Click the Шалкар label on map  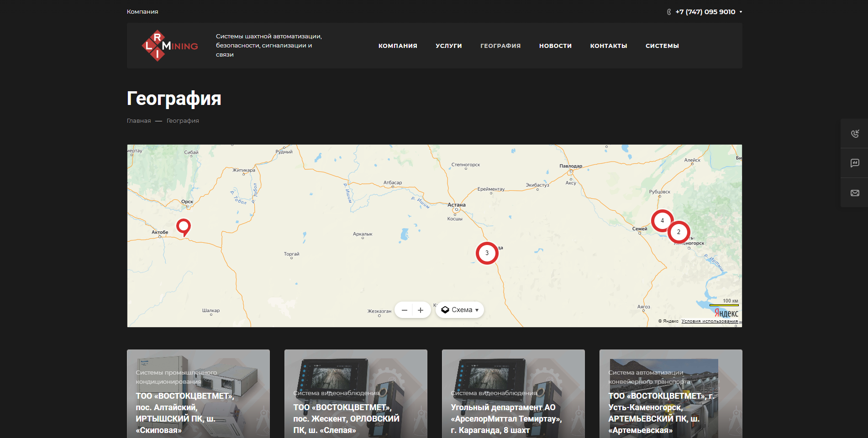[x=211, y=311]
